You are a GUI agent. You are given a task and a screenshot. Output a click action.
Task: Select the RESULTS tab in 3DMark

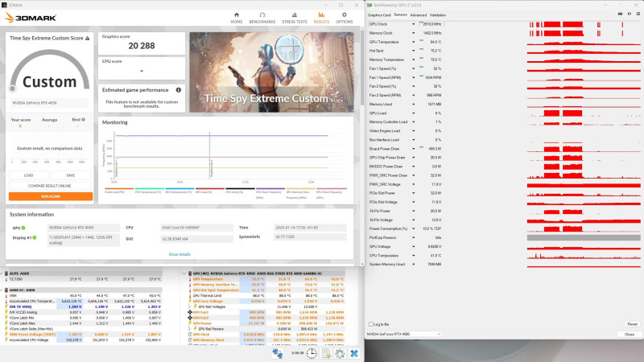point(321,18)
